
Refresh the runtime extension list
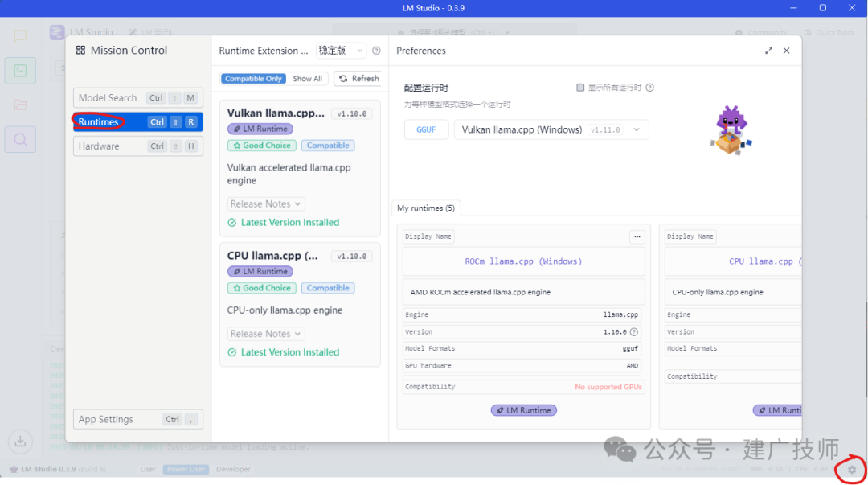pyautogui.click(x=359, y=79)
